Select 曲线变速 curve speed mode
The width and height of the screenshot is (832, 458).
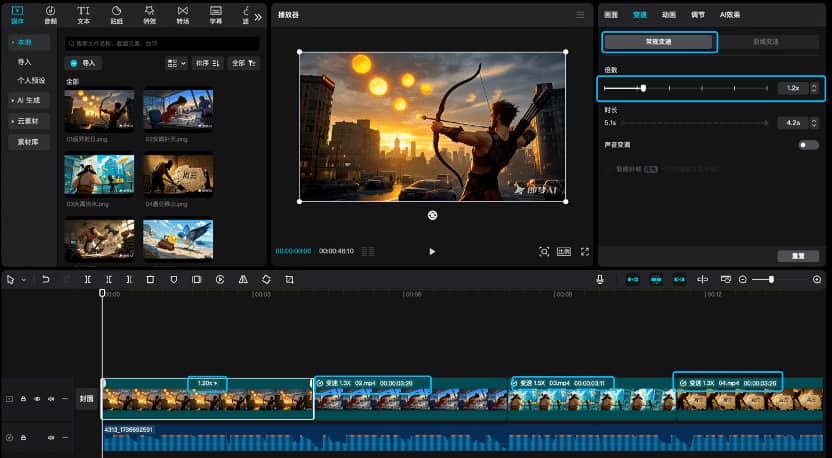[x=766, y=42]
